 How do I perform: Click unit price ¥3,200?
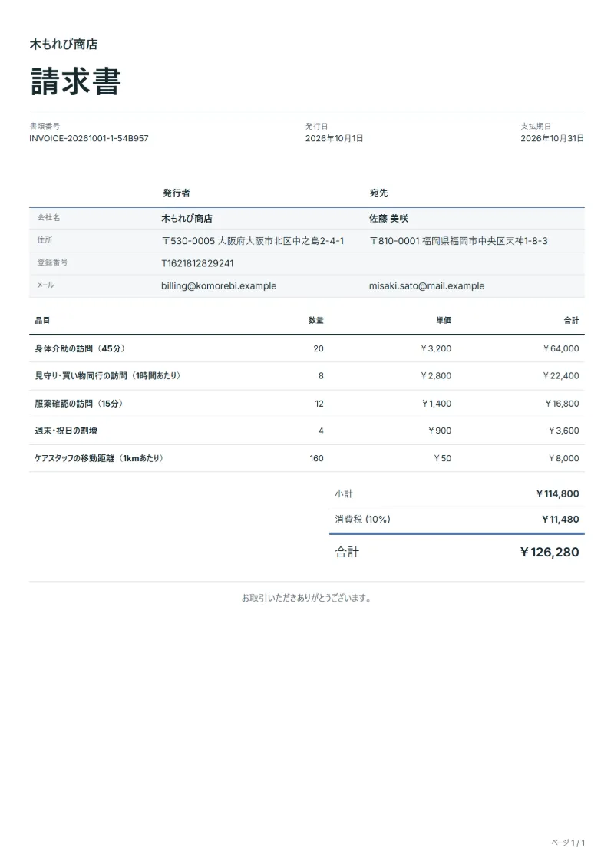point(436,348)
